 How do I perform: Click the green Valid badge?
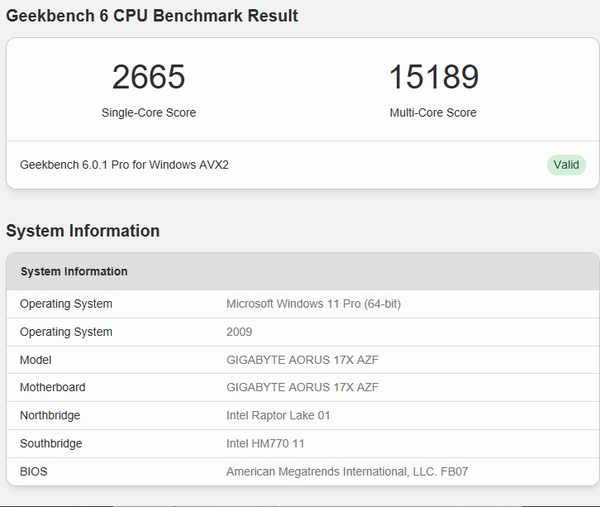tap(566, 165)
